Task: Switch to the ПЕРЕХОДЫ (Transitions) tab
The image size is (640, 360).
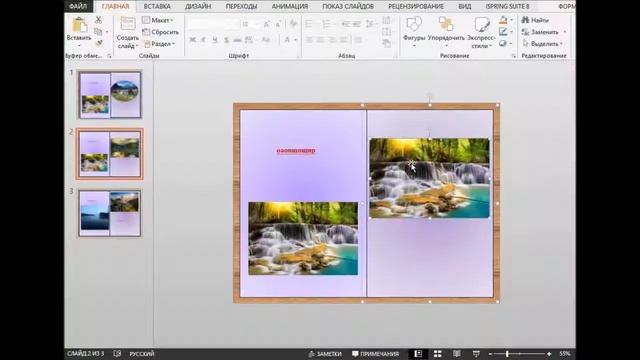Action: pos(241,6)
